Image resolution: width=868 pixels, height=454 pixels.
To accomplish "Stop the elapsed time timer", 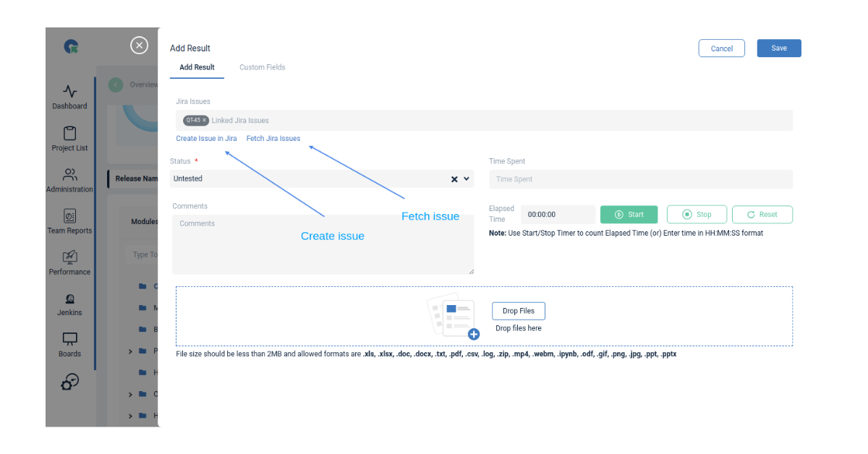I will pyautogui.click(x=697, y=214).
